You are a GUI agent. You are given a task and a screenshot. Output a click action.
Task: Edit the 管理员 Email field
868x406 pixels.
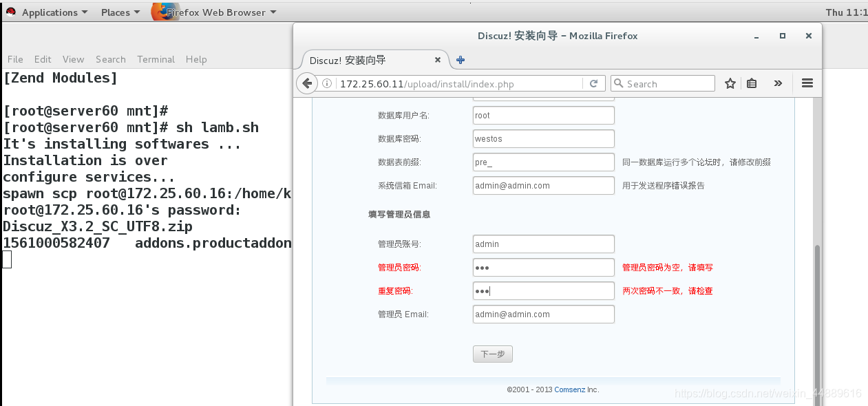point(544,314)
